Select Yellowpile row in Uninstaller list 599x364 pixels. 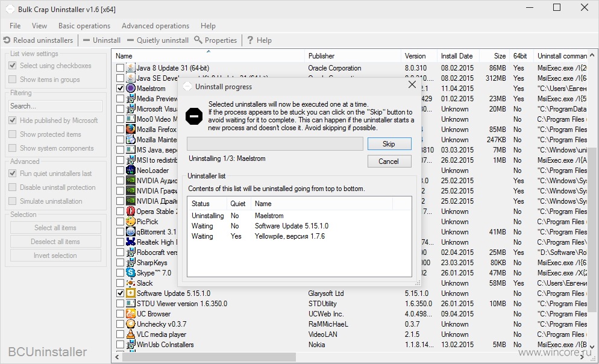click(x=299, y=236)
